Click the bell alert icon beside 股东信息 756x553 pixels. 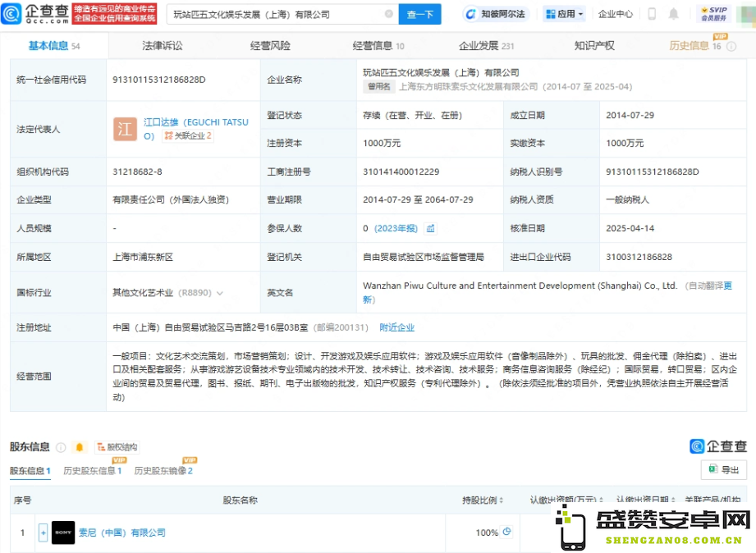pos(80,447)
